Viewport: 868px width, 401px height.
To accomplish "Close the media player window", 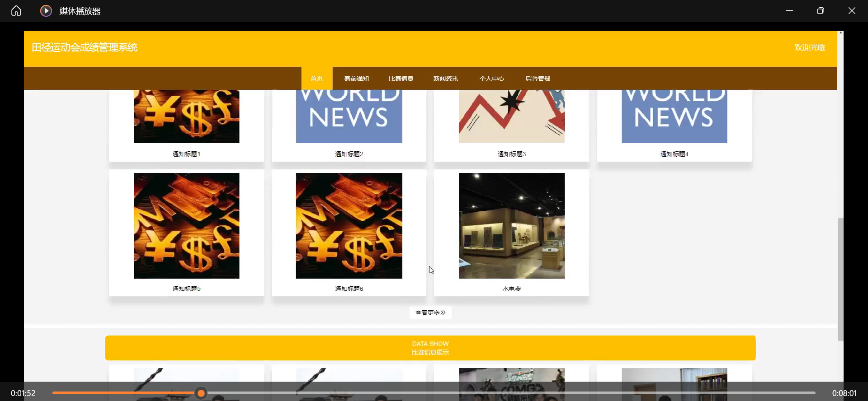I will point(852,11).
